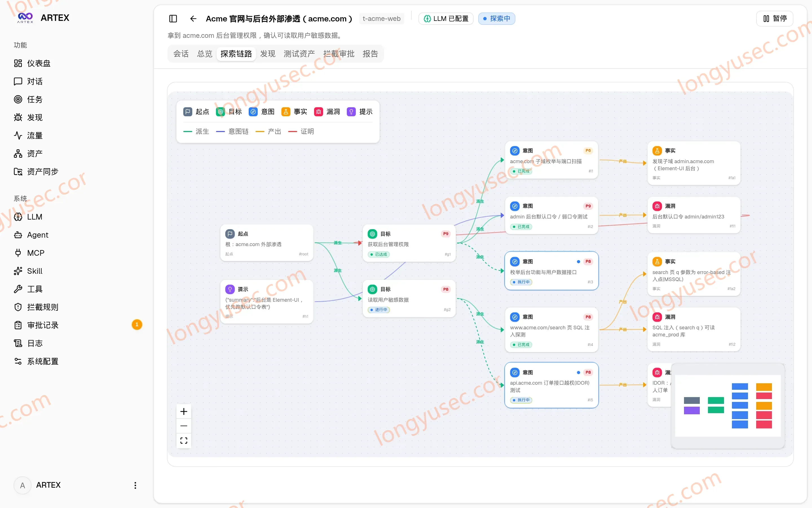Select the 起点 root node card
This screenshot has width=812, height=508.
267,243
